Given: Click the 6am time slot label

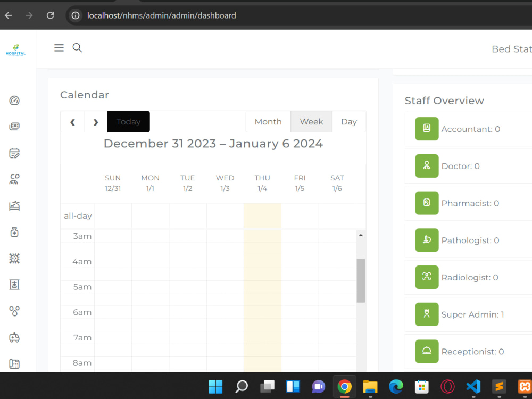Looking at the screenshot, I should pyautogui.click(x=82, y=312).
